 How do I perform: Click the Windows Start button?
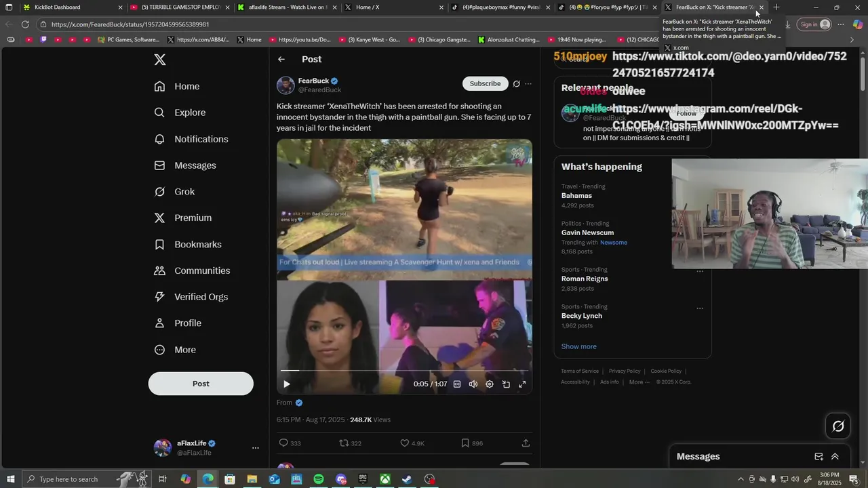[x=11, y=479]
